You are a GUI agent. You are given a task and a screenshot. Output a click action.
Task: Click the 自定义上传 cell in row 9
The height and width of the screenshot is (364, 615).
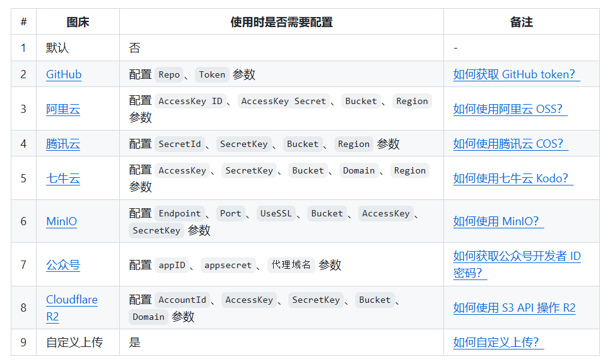[78, 343]
